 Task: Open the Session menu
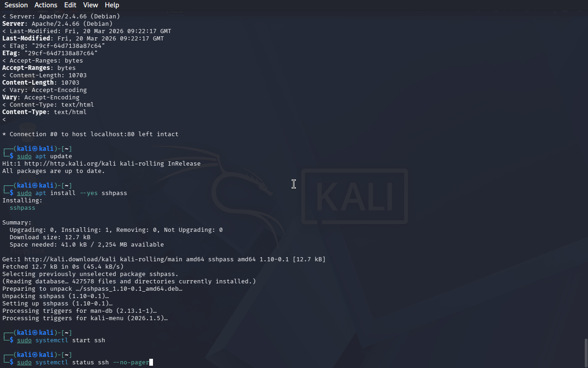tap(16, 5)
